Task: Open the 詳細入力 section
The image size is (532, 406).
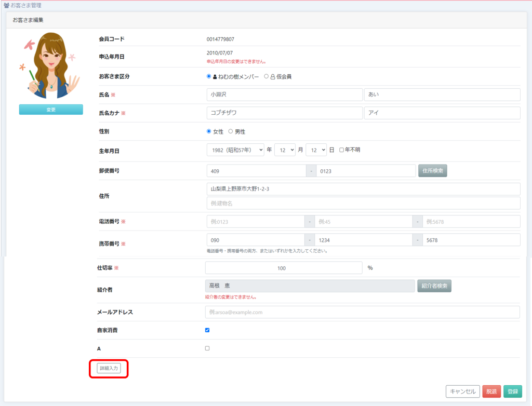Action: tap(109, 368)
